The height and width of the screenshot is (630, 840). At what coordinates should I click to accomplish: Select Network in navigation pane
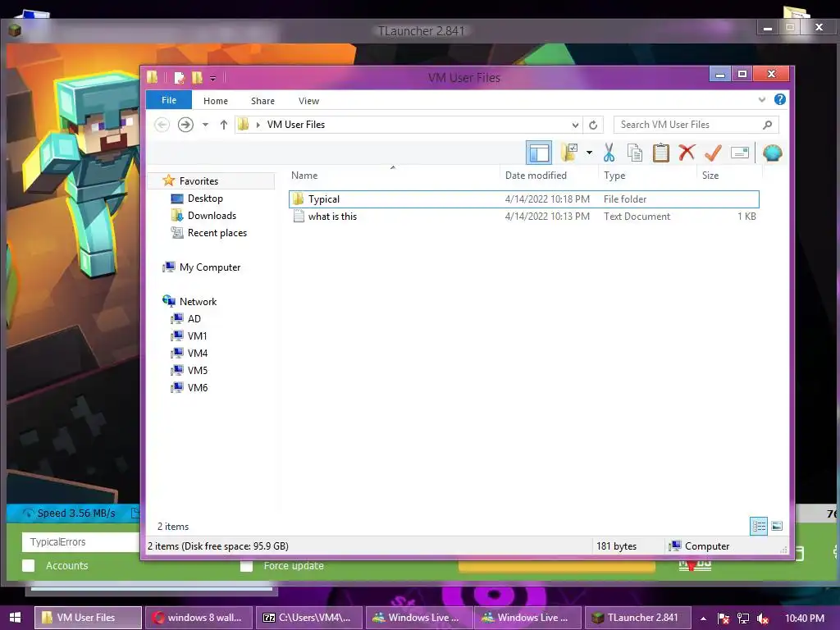click(x=198, y=301)
